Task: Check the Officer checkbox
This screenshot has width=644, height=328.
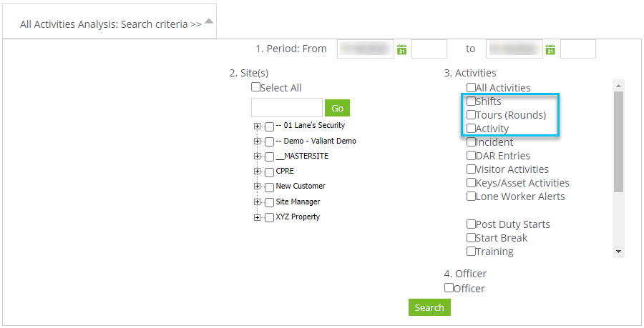Action: click(x=449, y=288)
